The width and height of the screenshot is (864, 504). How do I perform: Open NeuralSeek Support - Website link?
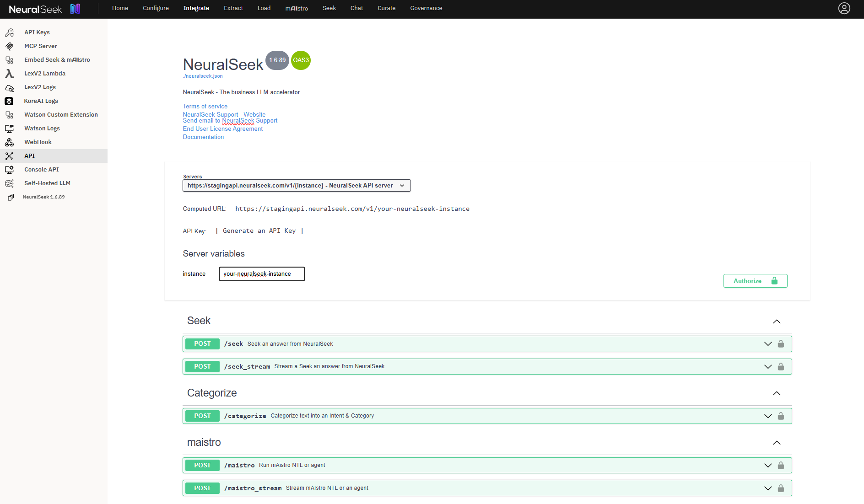pos(224,114)
